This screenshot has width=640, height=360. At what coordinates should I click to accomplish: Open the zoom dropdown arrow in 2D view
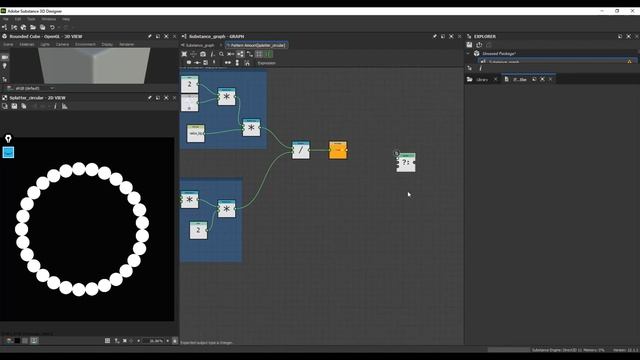pos(167,340)
